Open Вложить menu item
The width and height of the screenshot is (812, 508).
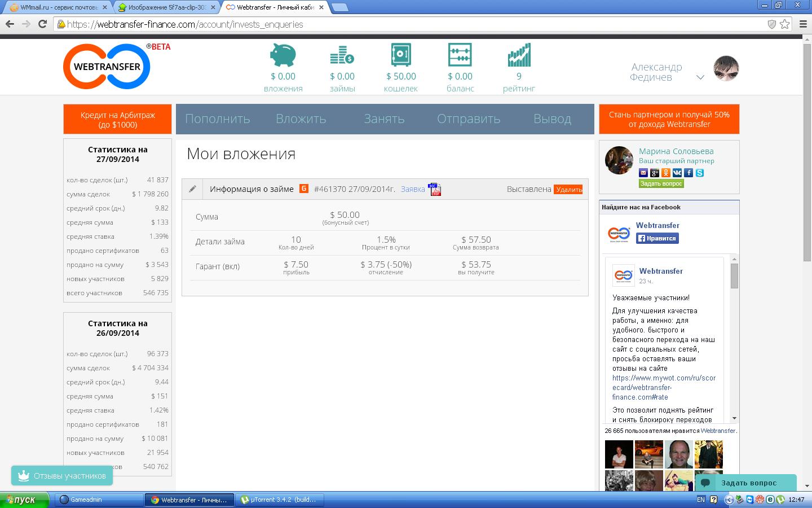[x=301, y=119]
